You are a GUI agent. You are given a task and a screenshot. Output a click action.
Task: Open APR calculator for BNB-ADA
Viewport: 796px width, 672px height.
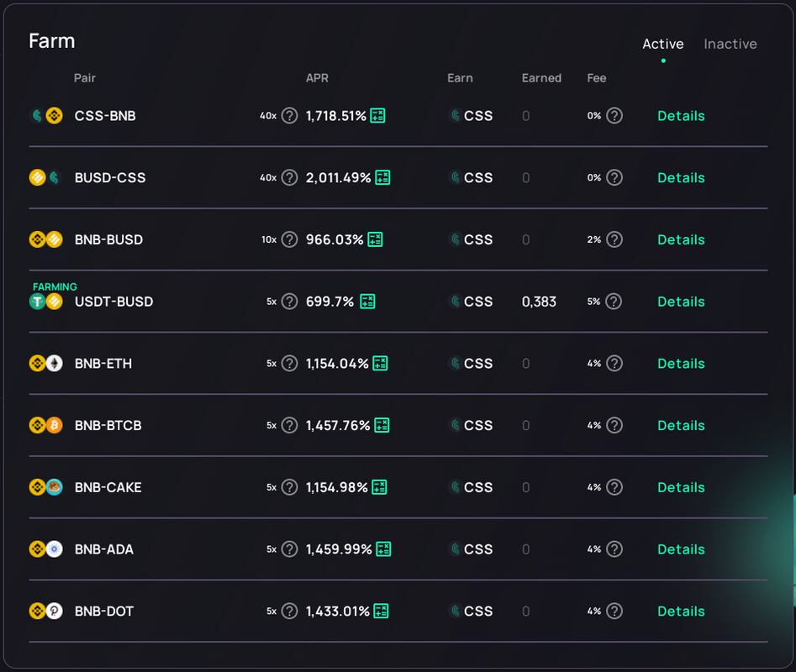tap(383, 549)
